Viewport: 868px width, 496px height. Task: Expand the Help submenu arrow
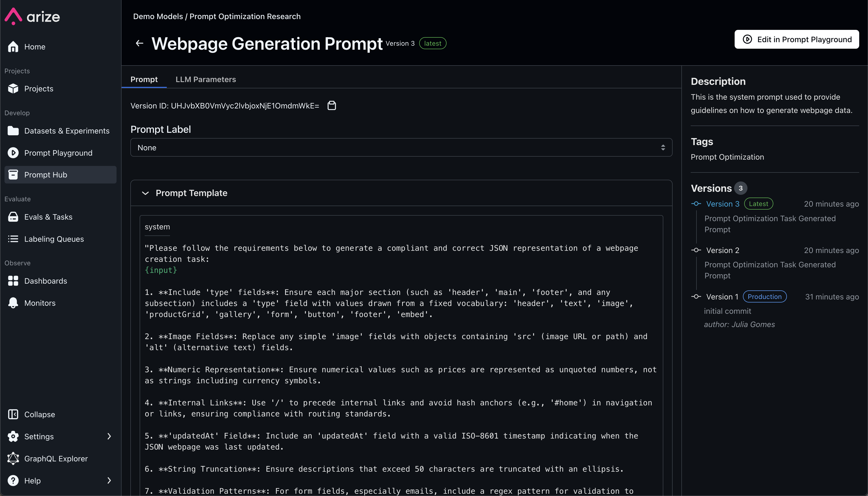pyautogui.click(x=109, y=481)
